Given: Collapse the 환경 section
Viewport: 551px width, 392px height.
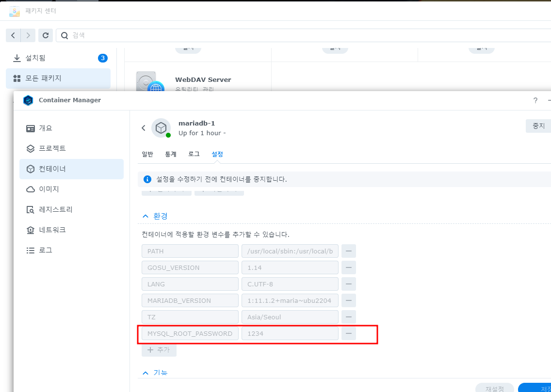Looking at the screenshot, I should click(x=155, y=216).
